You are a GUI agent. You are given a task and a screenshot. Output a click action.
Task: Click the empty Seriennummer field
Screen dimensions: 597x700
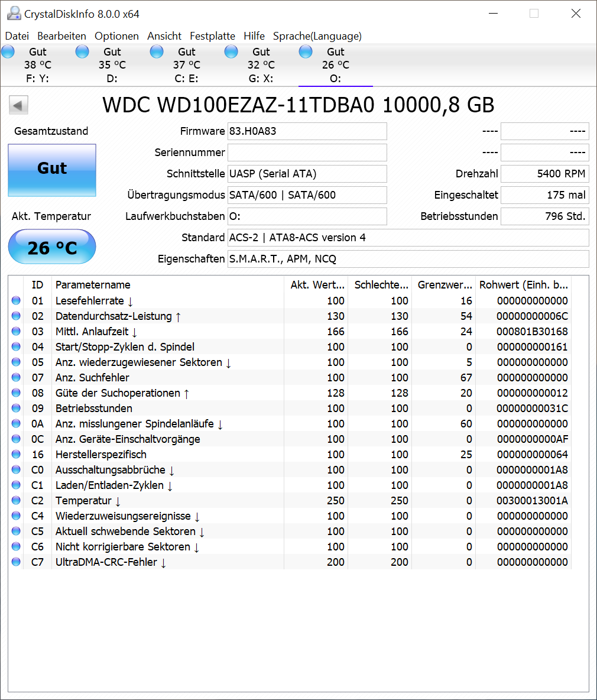coord(307,153)
